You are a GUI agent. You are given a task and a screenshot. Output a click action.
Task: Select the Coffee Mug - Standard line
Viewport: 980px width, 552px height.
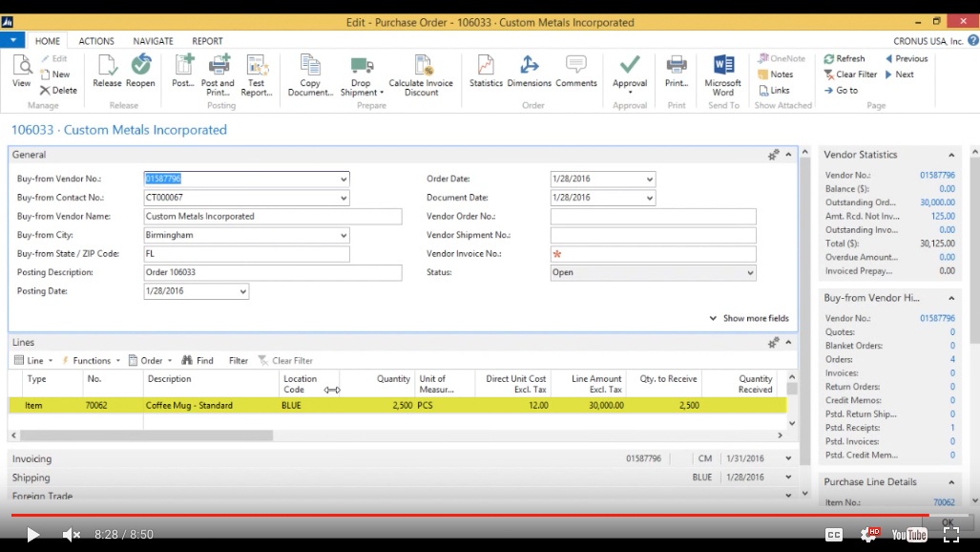click(398, 406)
